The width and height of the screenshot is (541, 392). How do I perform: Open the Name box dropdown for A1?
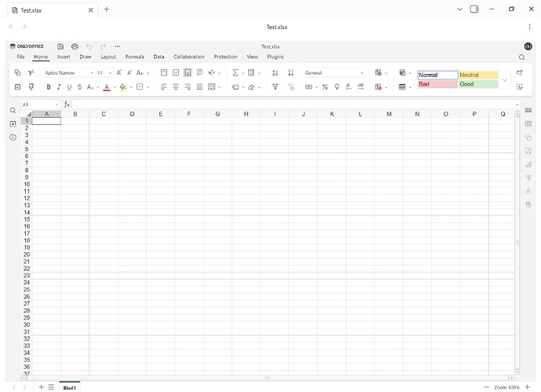[x=57, y=104]
